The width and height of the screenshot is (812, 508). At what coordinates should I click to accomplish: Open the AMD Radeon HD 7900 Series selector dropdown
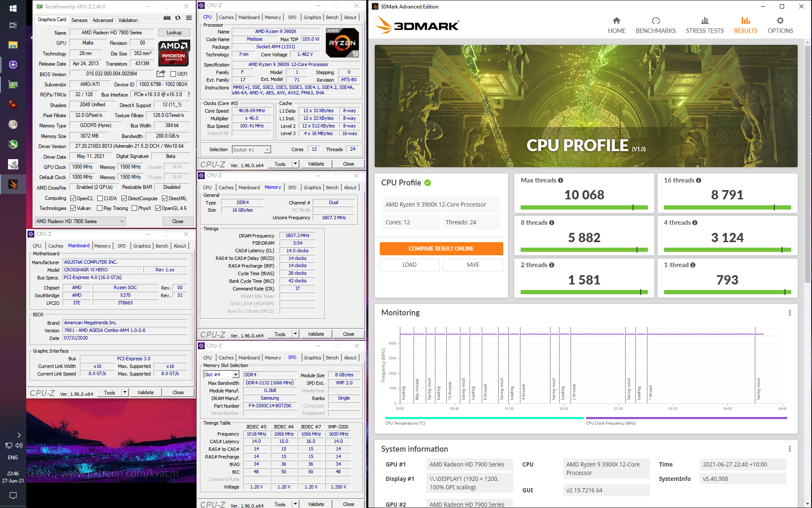tap(122, 221)
